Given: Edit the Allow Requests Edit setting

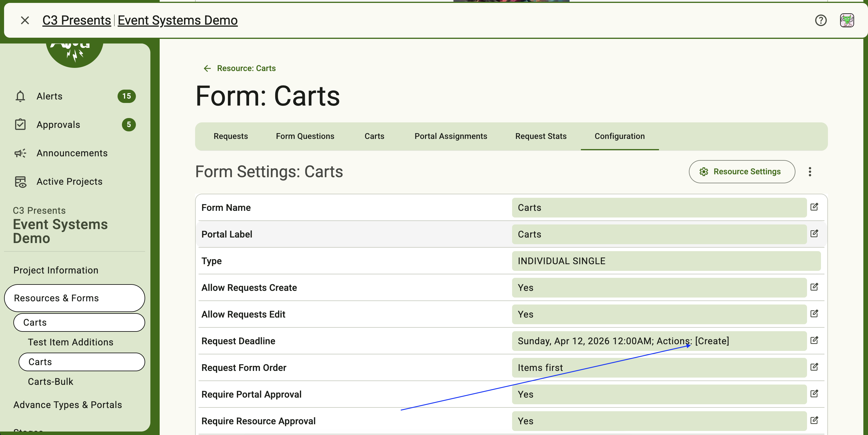Looking at the screenshot, I should [x=814, y=314].
